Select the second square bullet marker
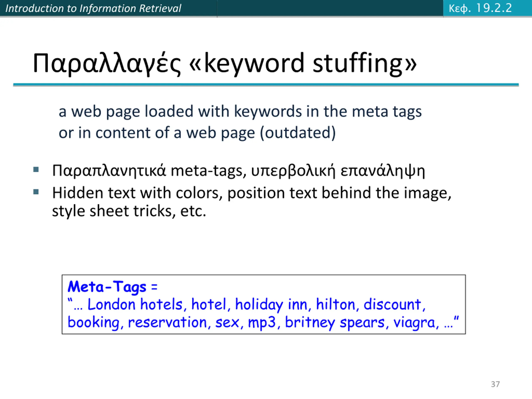 [x=36, y=192]
